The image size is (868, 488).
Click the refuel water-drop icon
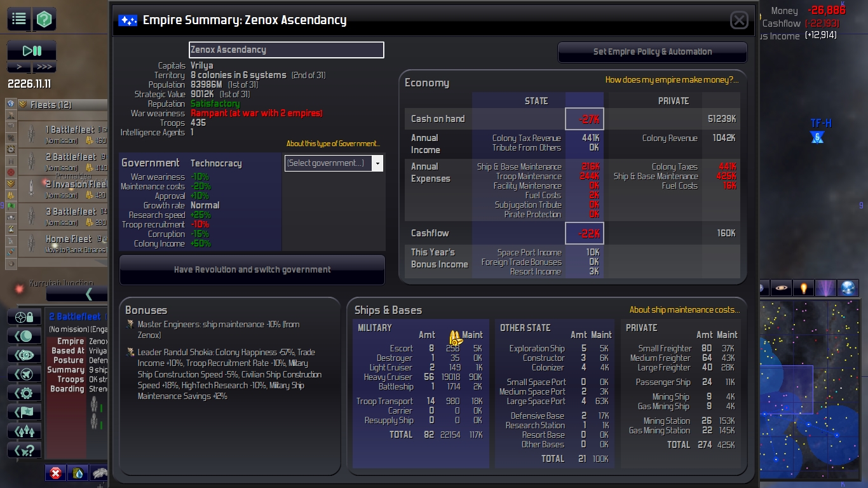tap(77, 473)
